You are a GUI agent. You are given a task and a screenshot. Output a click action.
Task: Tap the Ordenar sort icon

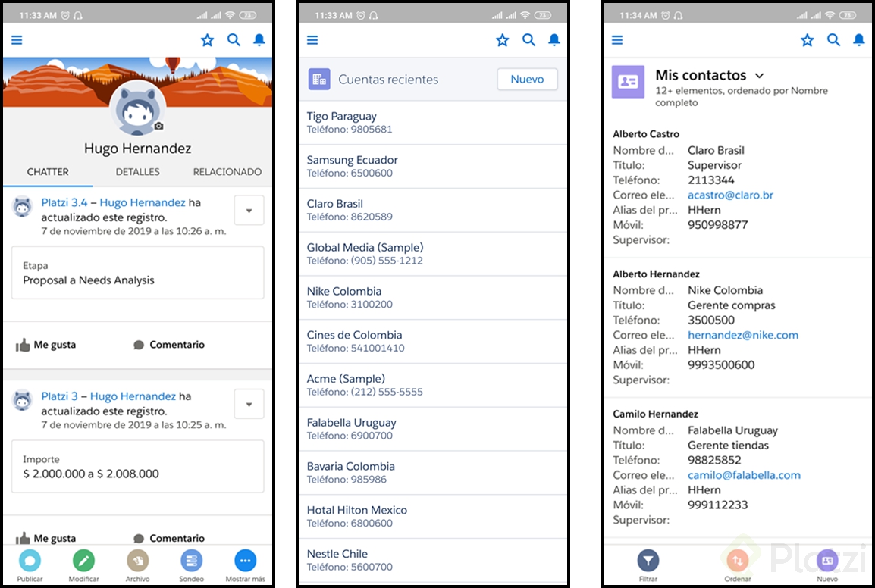(738, 561)
